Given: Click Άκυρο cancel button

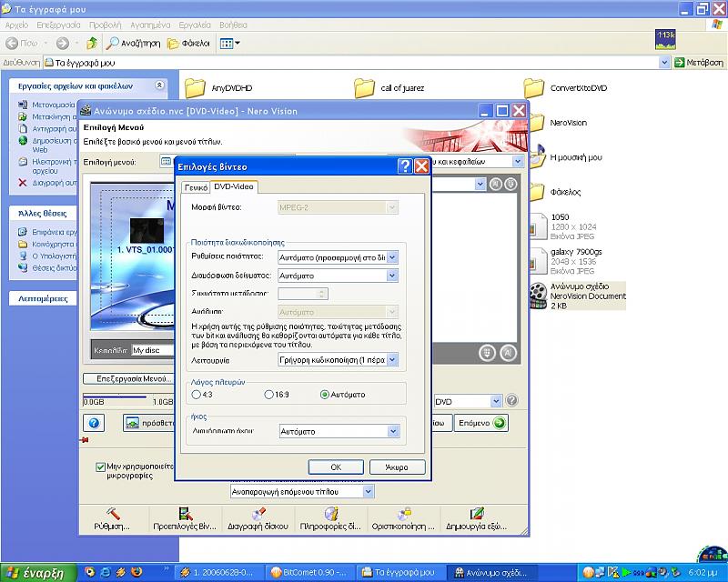Looking at the screenshot, I should 397,467.
